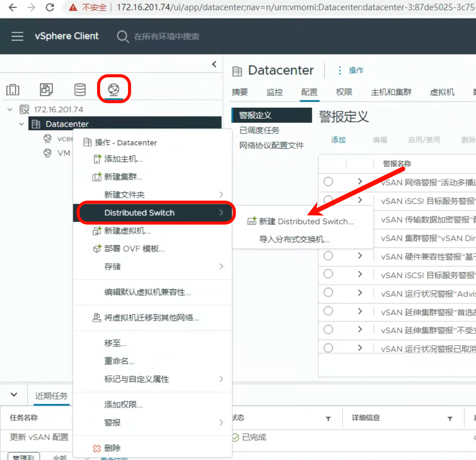Click the not-secure warning icon

point(73,7)
